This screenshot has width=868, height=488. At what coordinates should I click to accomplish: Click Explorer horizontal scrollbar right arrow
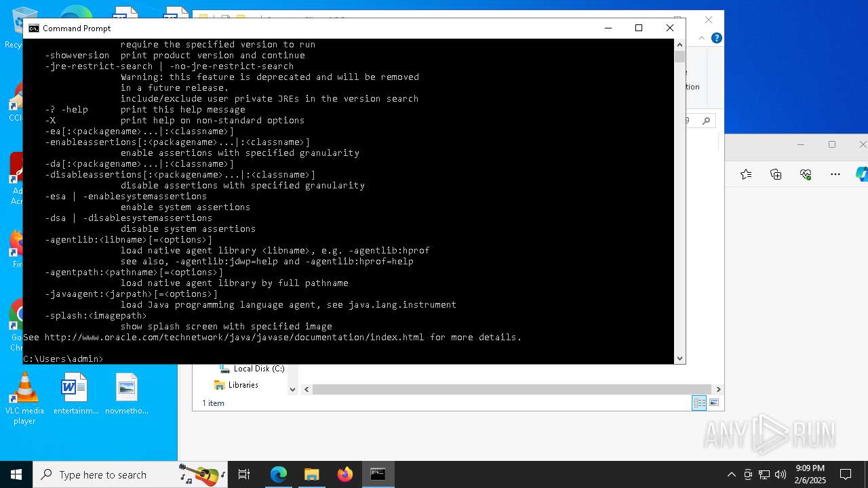tap(718, 389)
